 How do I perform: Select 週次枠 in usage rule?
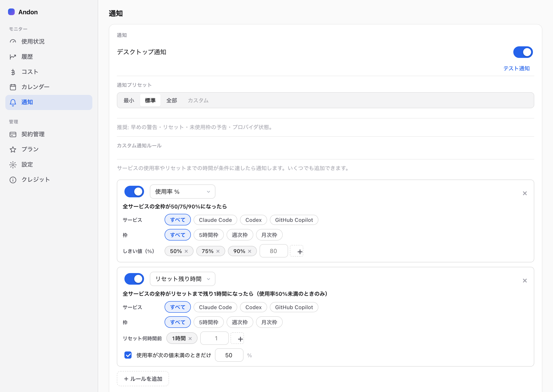pos(240,235)
